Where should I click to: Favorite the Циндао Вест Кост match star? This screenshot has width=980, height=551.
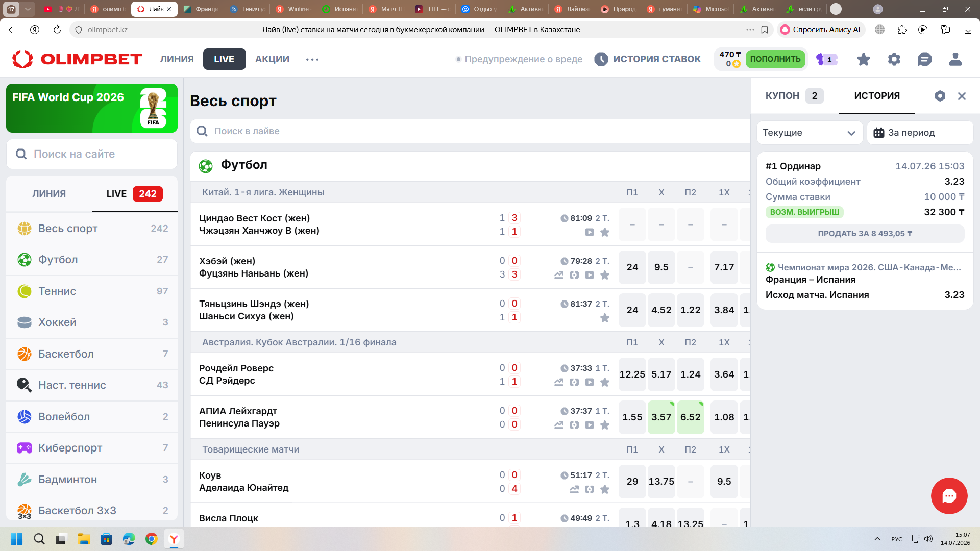click(x=605, y=232)
